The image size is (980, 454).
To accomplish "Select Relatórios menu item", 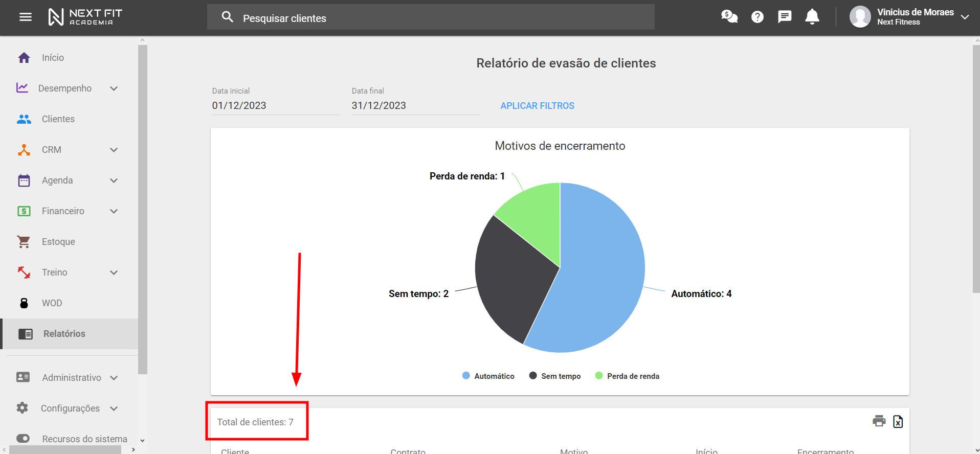I will (69, 334).
